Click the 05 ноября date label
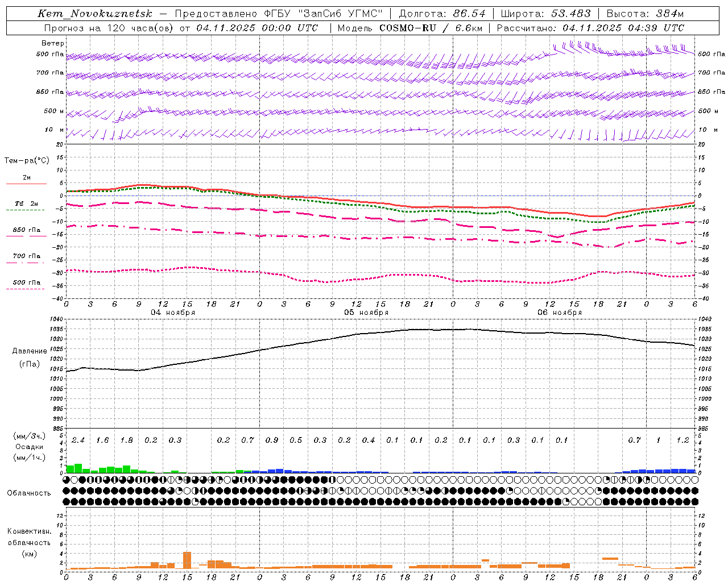 pos(366,313)
